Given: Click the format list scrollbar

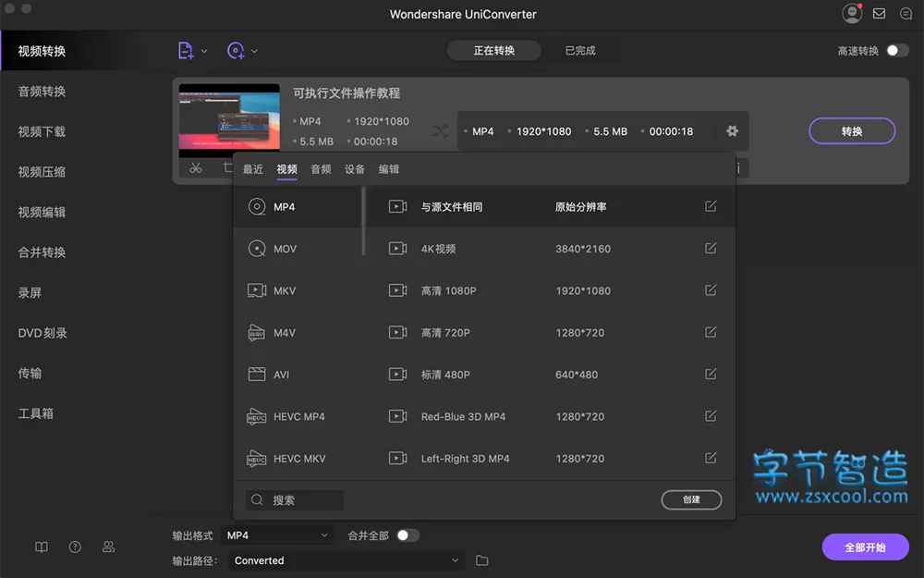Looking at the screenshot, I should pos(363,221).
